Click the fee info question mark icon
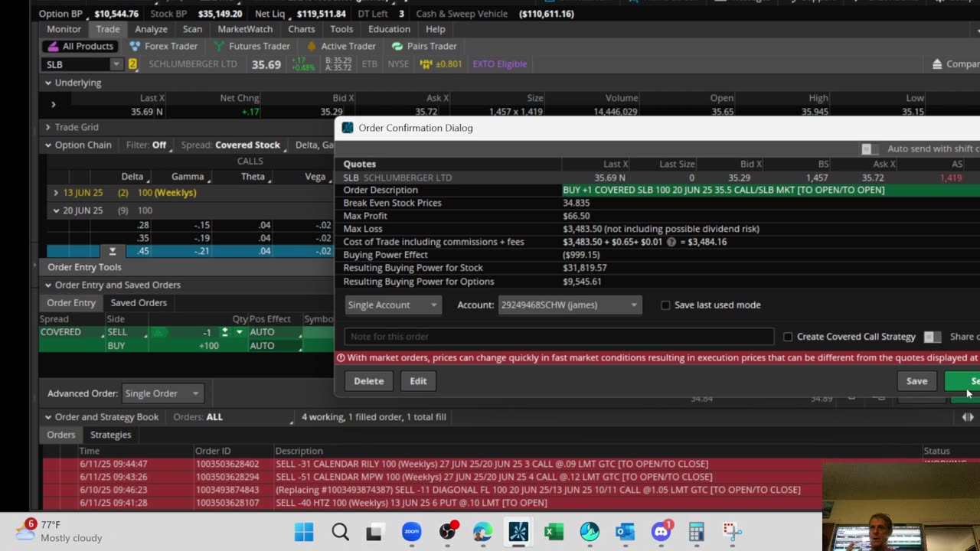This screenshot has width=980, height=551. tap(671, 242)
